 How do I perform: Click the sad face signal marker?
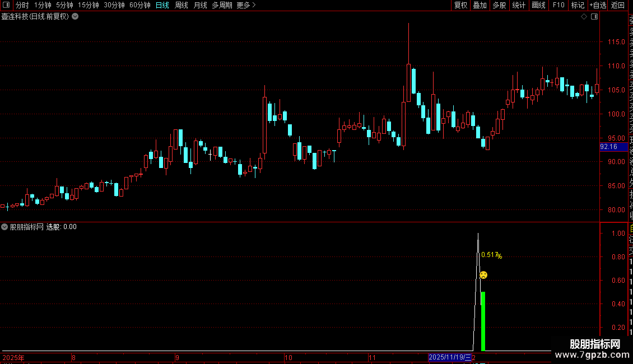[x=483, y=275]
